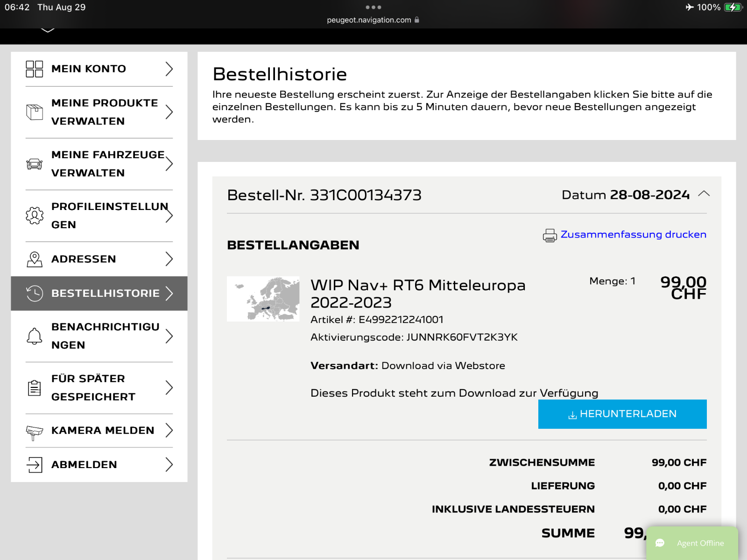Collapse order 331C00134373 with the chevron
The width and height of the screenshot is (747, 560).
click(704, 194)
